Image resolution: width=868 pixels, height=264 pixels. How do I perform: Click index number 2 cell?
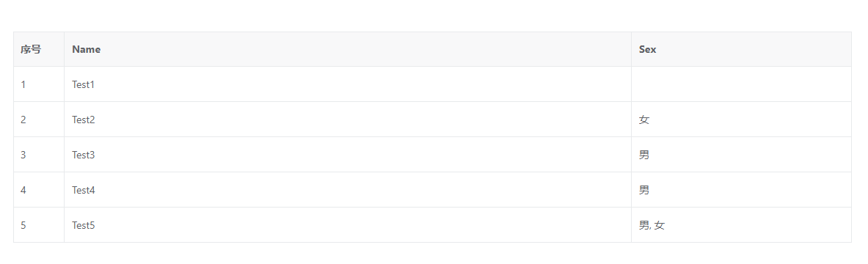(39, 119)
